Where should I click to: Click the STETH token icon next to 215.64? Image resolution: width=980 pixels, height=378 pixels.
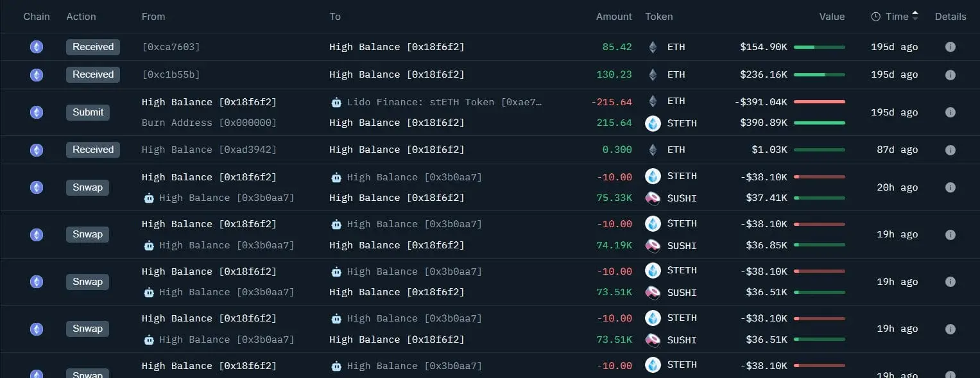click(653, 123)
